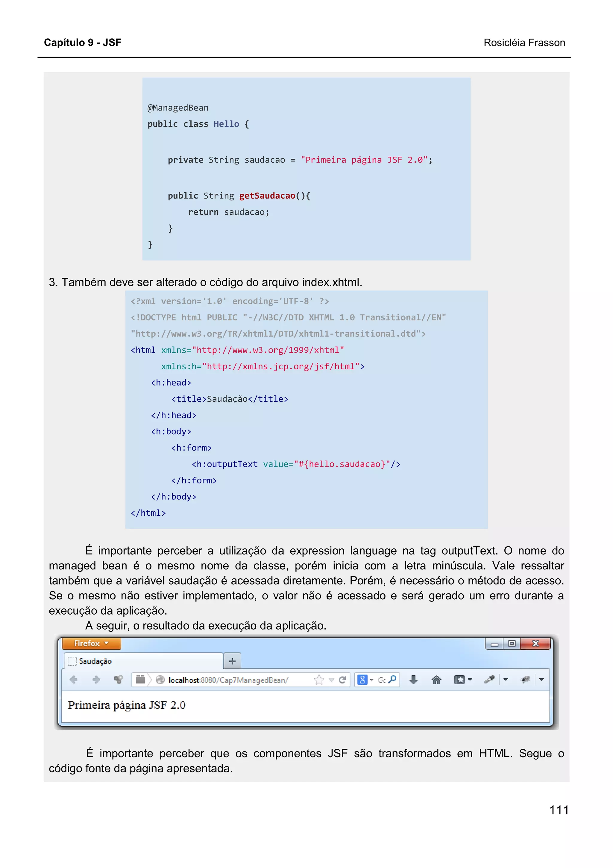Minimize the Firefox window
Image resolution: width=613 pixels, height=868 pixels.
coord(494,643)
